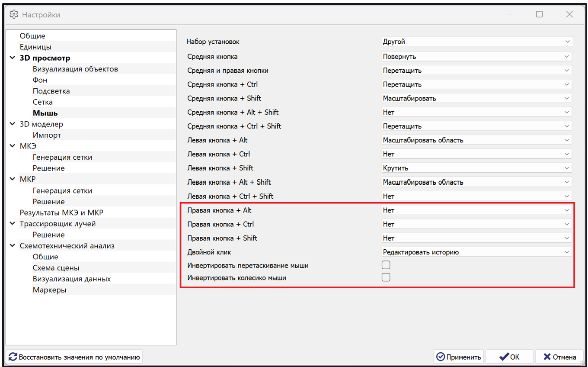This screenshot has height=367, width=588.
Task: Maximize the Настройки window
Action: (x=539, y=15)
